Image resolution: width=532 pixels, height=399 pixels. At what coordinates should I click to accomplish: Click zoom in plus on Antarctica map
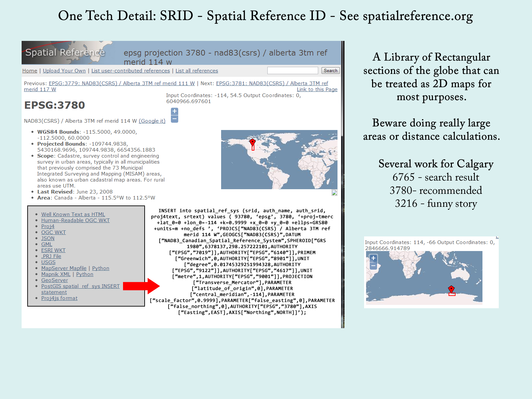coord(373,258)
